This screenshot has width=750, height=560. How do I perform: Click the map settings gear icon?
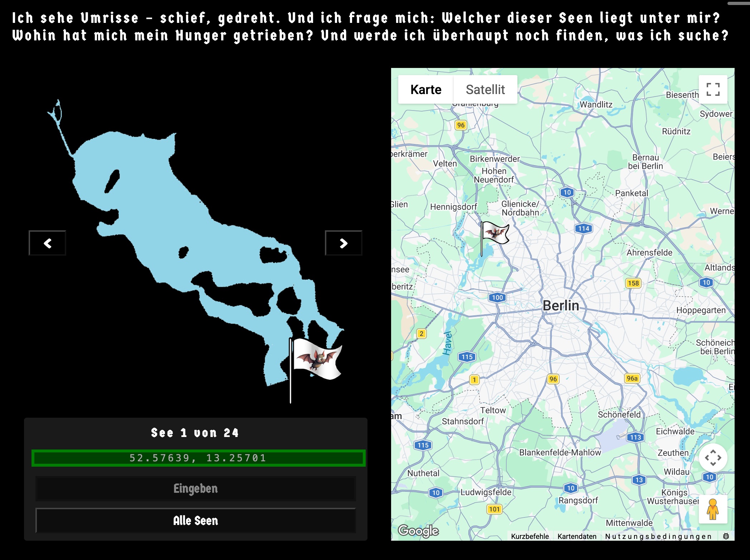point(726,536)
